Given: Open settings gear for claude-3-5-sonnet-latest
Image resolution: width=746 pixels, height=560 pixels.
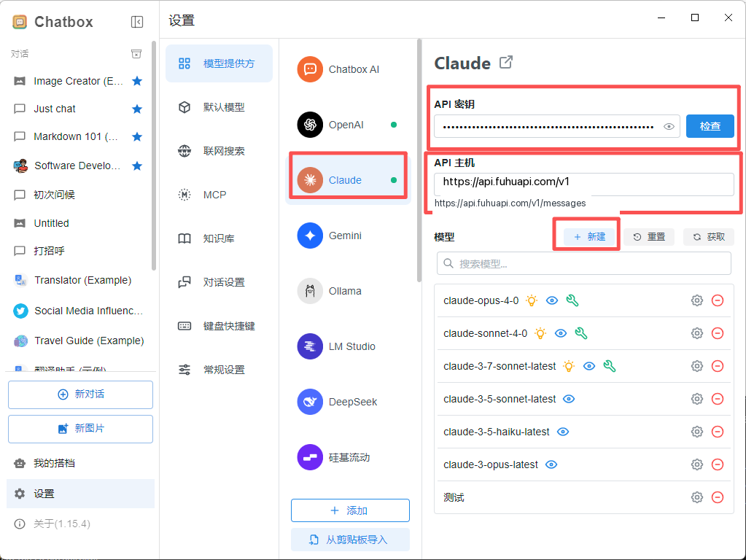Looking at the screenshot, I should point(697,399).
